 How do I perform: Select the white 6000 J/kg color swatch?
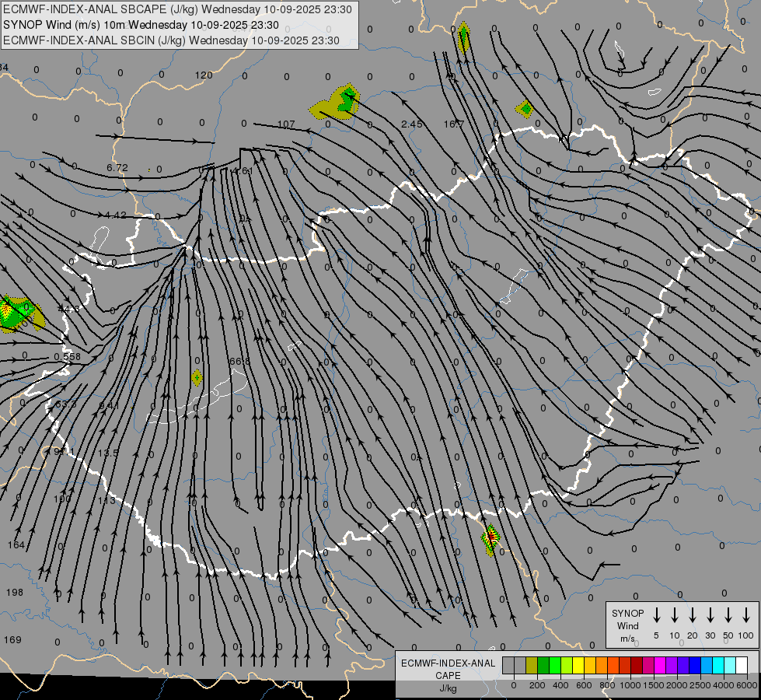[742, 665]
